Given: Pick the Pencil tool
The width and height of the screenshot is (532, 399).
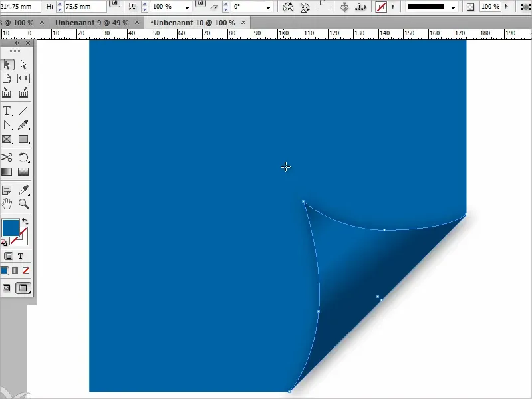Looking at the screenshot, I should pyautogui.click(x=23, y=125).
